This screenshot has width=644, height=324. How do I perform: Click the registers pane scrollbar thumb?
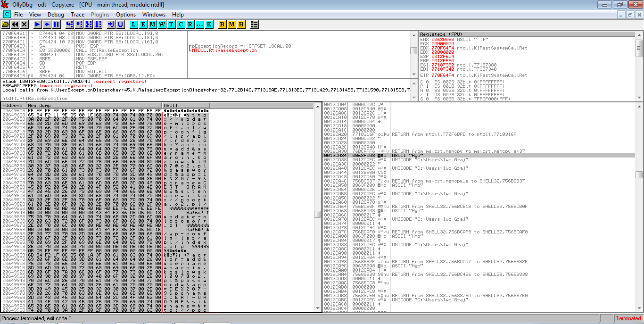[639, 48]
